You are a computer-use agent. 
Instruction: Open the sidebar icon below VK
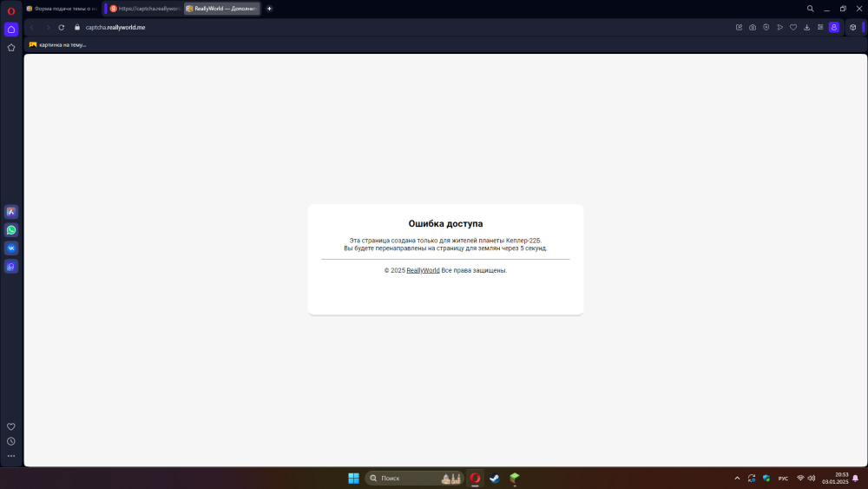point(11,267)
